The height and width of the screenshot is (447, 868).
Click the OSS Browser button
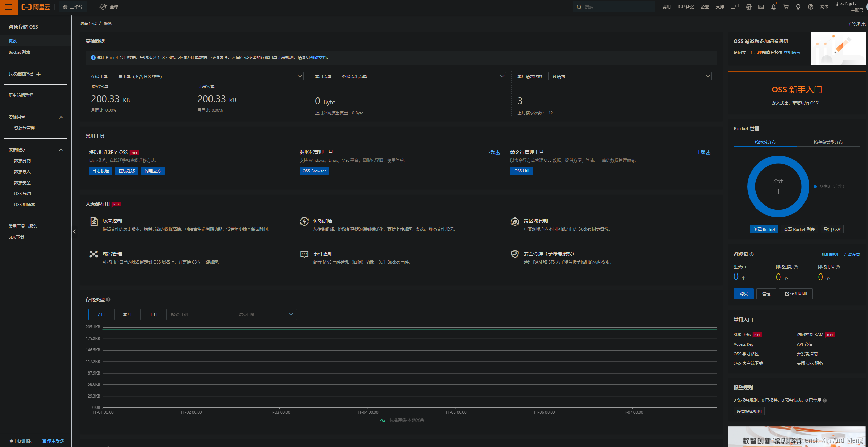[314, 171]
